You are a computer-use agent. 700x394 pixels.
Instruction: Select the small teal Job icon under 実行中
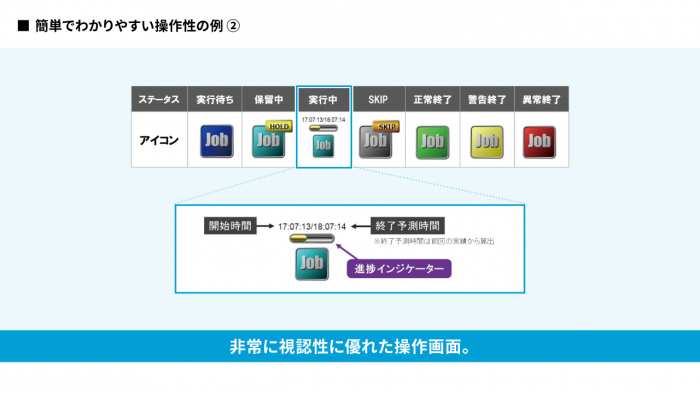(x=323, y=146)
